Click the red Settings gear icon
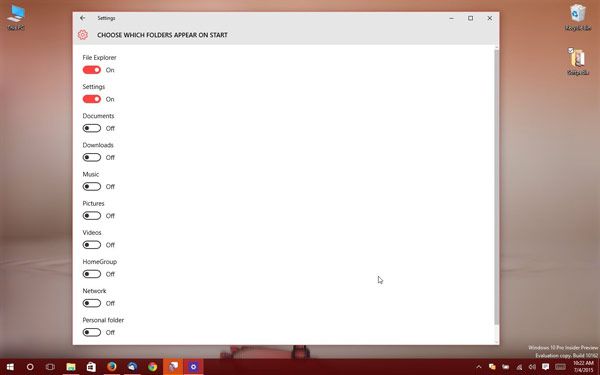Viewport: 600px width, 375px height. [83, 35]
